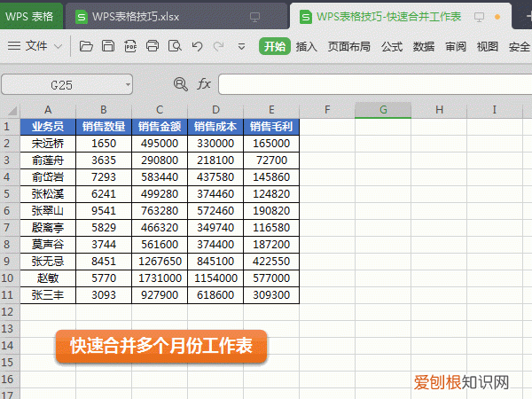
Task: Select the cell containing 宋远桥
Action: click(48, 144)
